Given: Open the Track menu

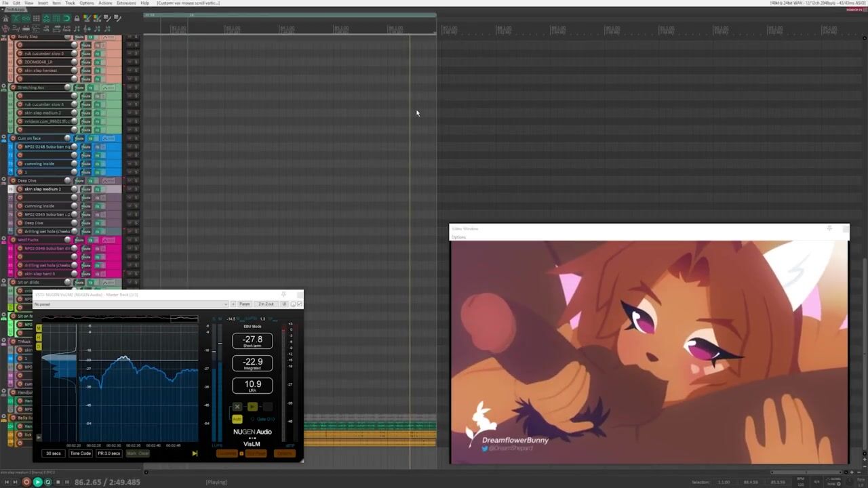Looking at the screenshot, I should pyautogui.click(x=71, y=3).
